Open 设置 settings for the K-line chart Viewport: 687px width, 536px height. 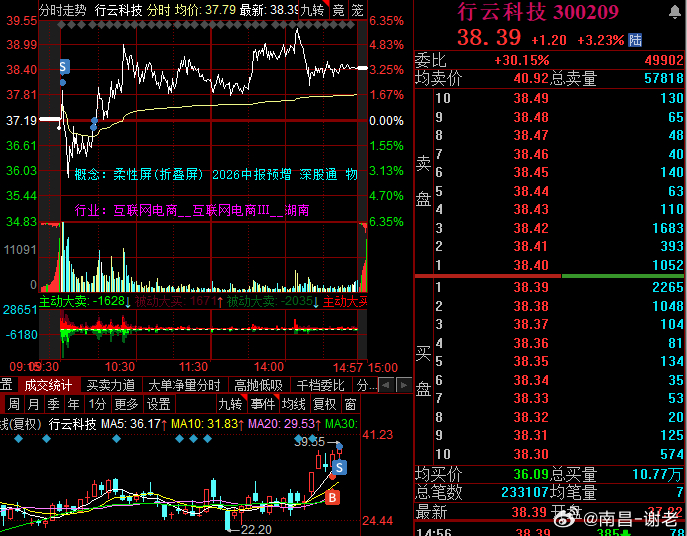[x=158, y=404]
